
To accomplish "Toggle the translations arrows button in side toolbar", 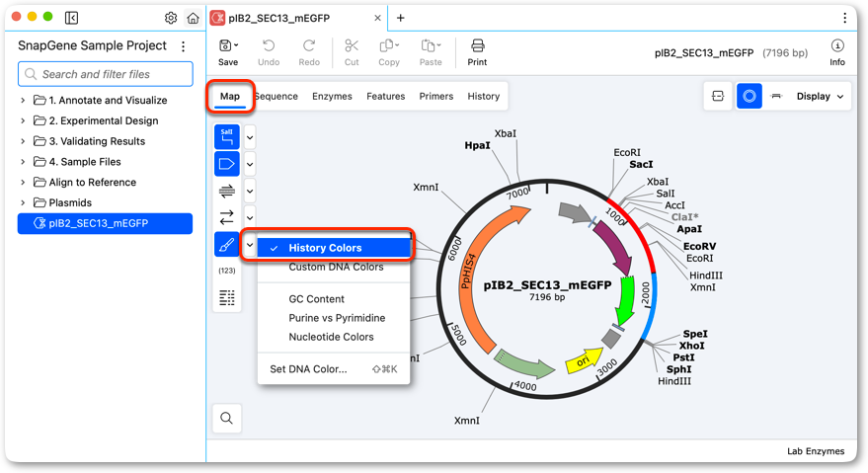I will (227, 217).
